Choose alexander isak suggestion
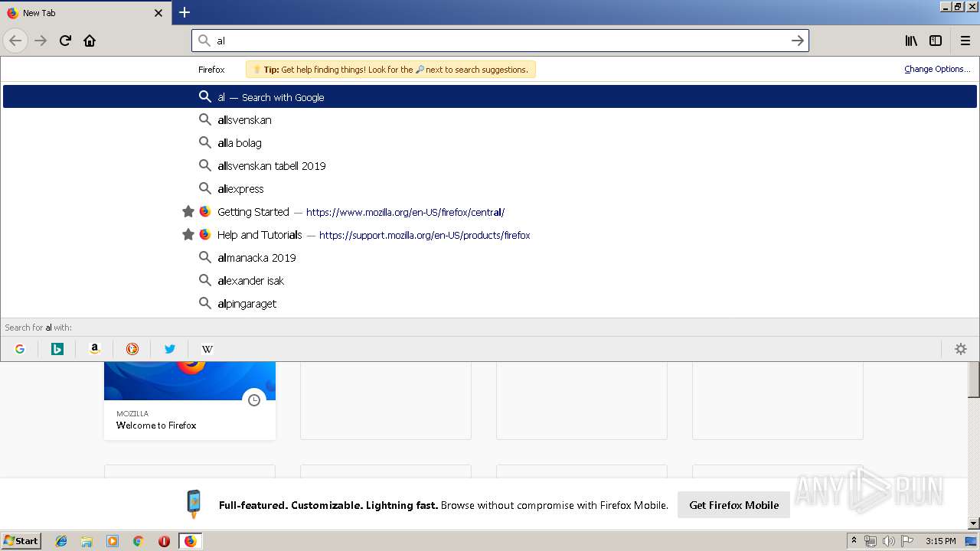Image resolution: width=980 pixels, height=551 pixels. point(490,280)
